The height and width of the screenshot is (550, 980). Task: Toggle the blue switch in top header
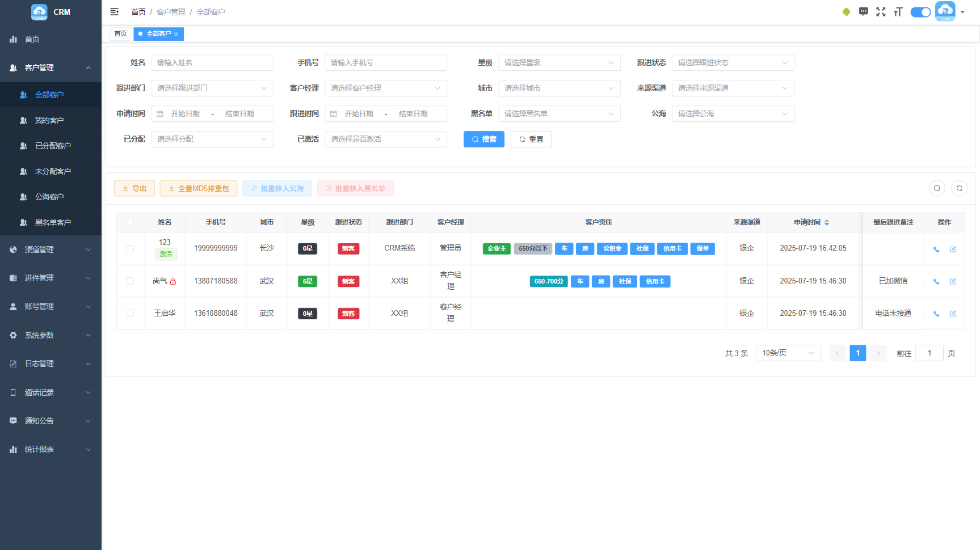coord(920,12)
